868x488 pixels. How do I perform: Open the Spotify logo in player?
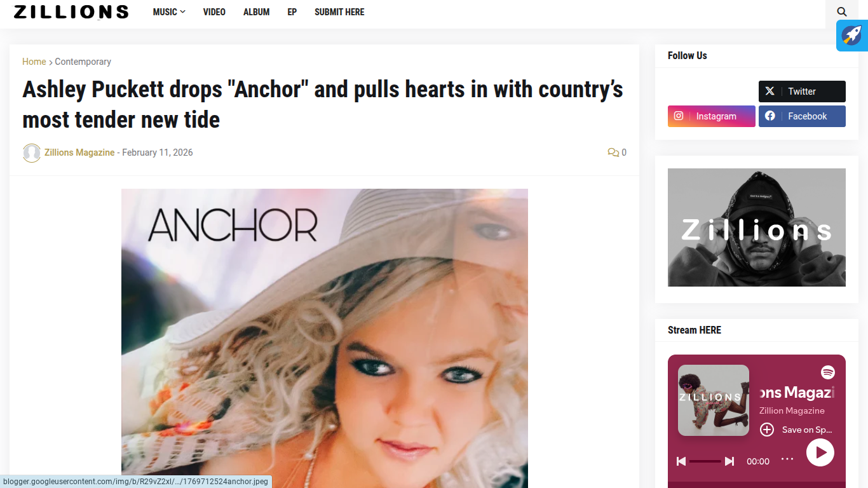pyautogui.click(x=827, y=372)
